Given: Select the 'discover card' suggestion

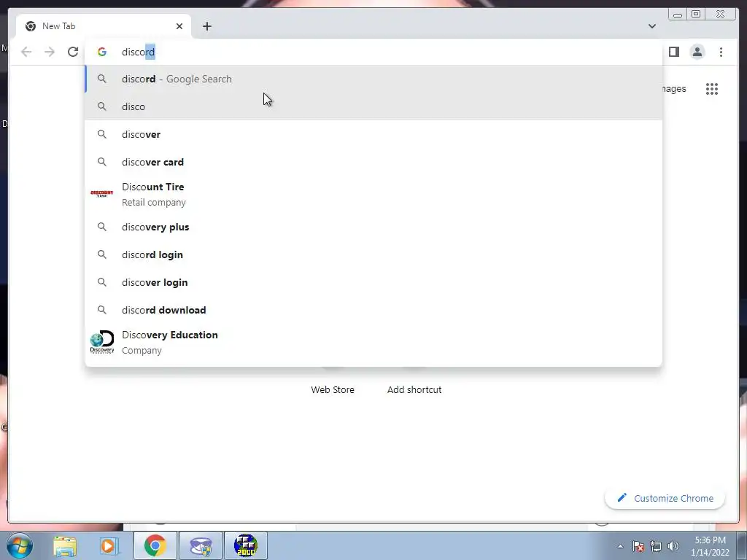Looking at the screenshot, I should [x=373, y=162].
